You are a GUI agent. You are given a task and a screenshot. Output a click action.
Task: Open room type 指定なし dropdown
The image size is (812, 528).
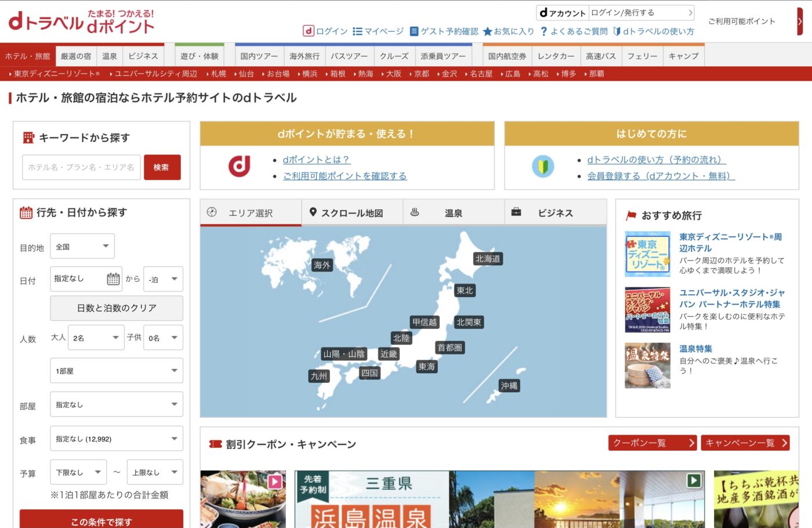click(117, 404)
